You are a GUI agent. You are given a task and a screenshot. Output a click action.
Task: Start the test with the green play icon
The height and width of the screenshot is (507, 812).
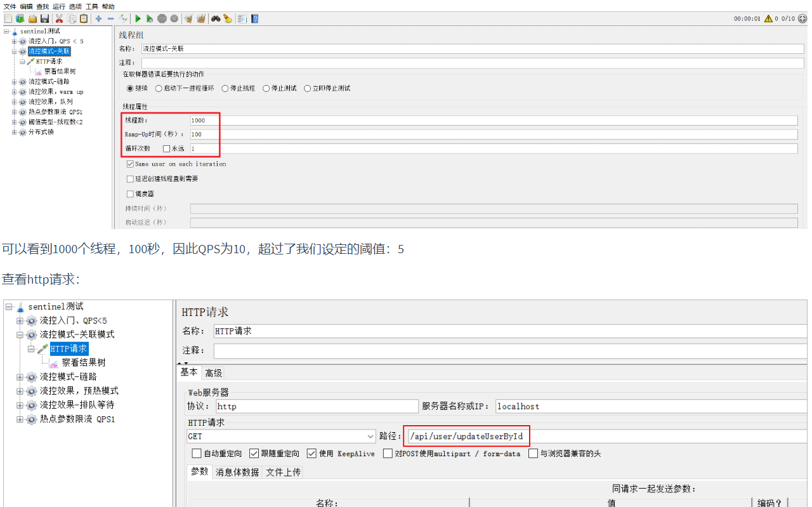(x=138, y=18)
